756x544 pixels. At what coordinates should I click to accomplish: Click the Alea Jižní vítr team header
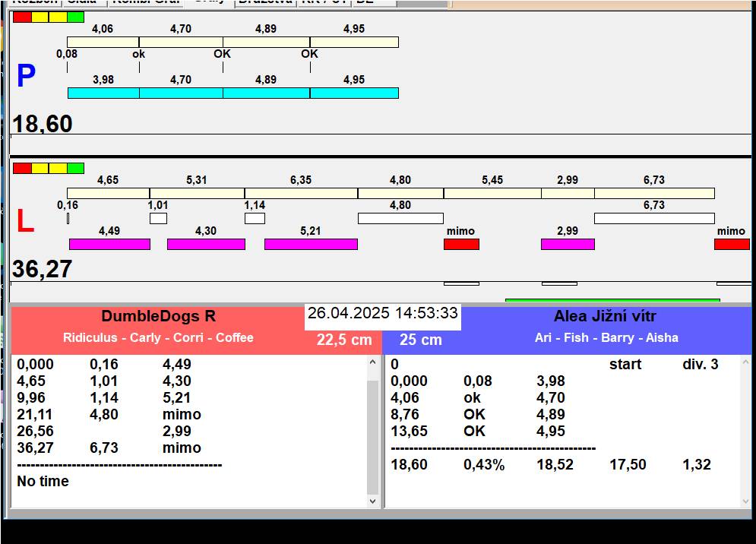605,317
